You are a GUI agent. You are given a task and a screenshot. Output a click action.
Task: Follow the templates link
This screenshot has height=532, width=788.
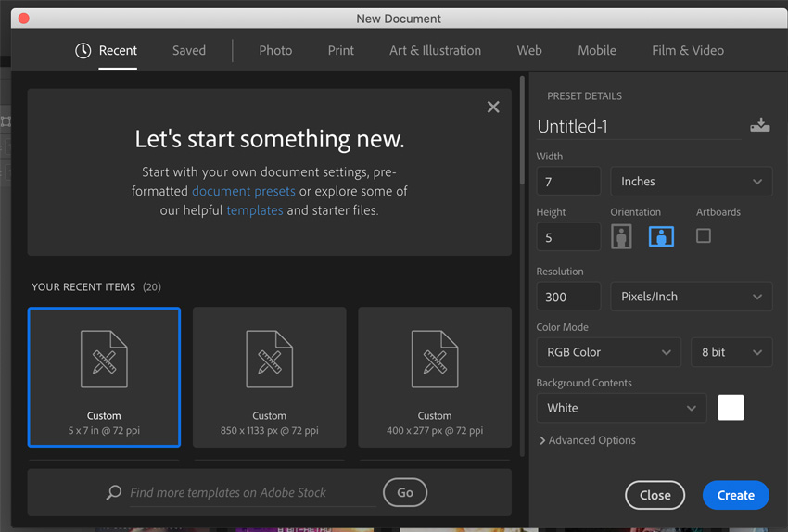point(255,210)
